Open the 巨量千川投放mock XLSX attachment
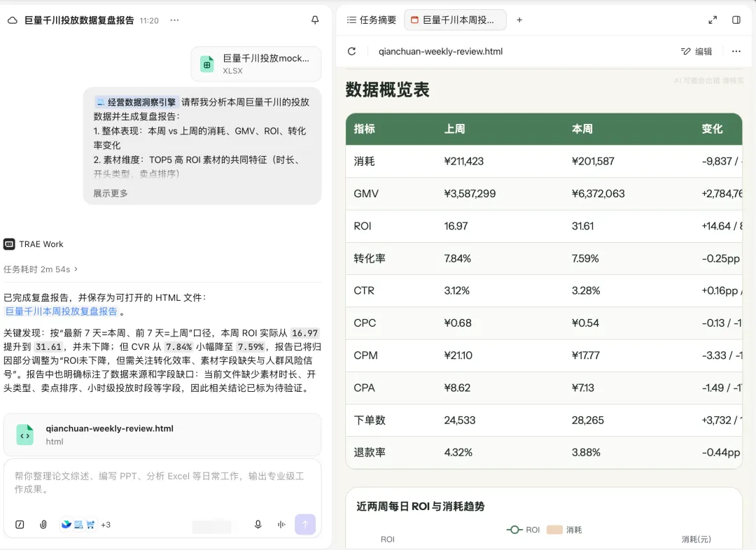756x550 pixels. (x=256, y=64)
